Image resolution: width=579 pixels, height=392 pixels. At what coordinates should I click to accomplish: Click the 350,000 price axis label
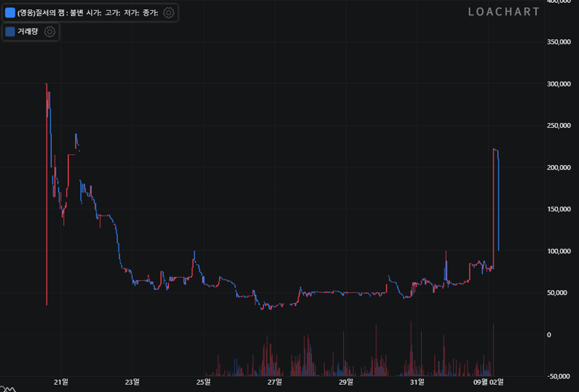(x=559, y=42)
